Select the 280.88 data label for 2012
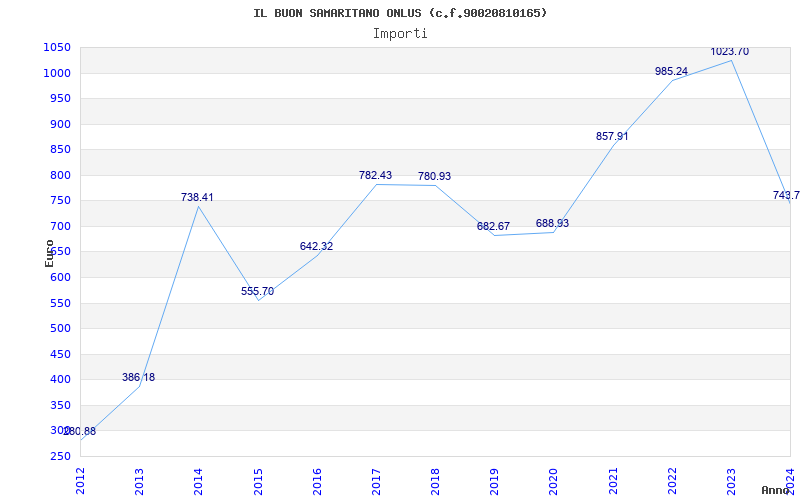This screenshot has height=500, width=800. click(80, 431)
